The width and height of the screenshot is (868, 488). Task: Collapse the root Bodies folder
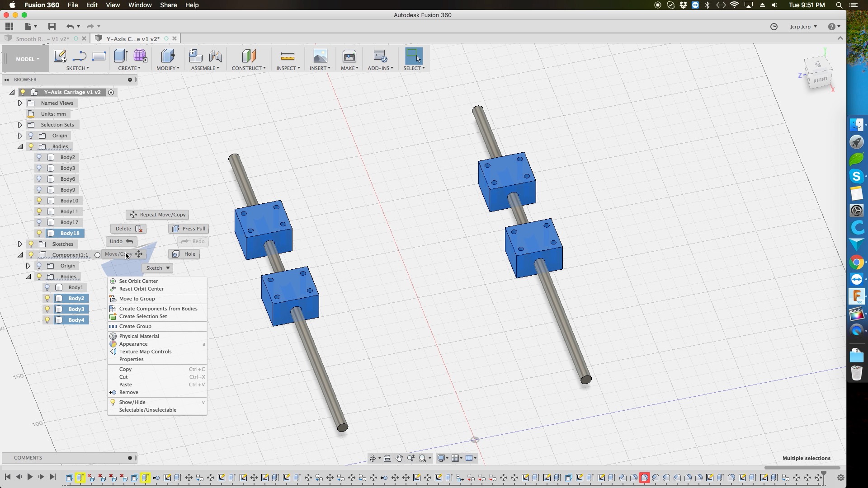point(20,146)
